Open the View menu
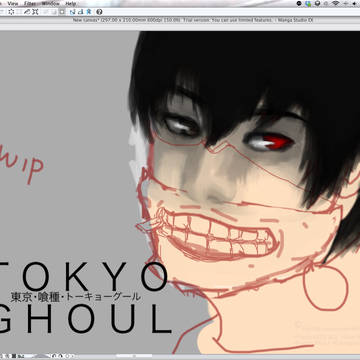 click(x=13, y=3)
